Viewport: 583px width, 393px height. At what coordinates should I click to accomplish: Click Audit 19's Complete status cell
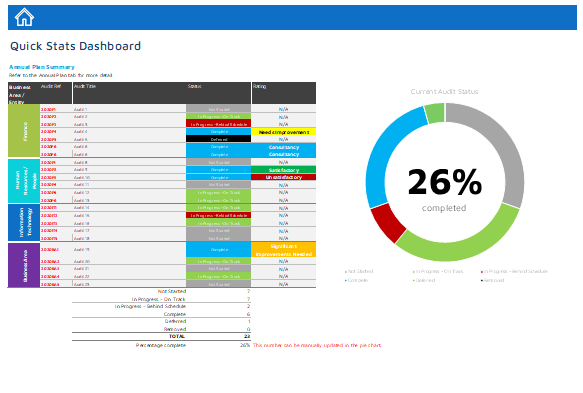(219, 250)
